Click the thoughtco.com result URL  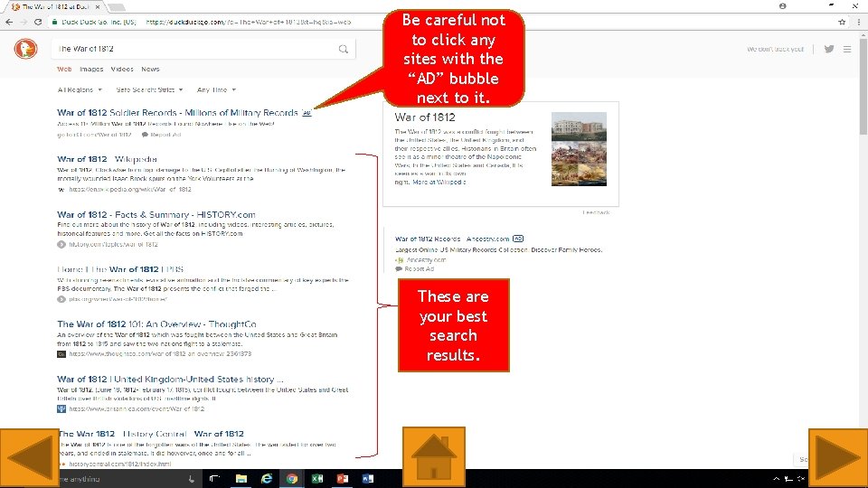click(x=160, y=353)
